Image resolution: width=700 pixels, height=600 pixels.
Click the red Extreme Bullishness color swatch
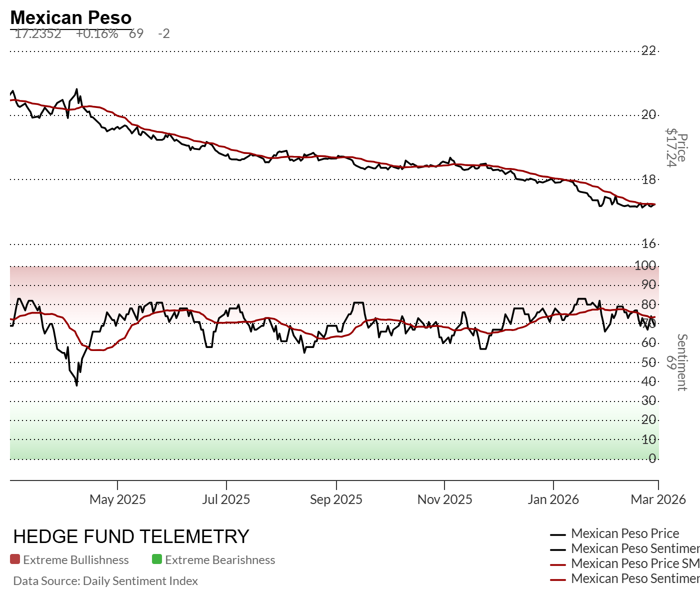(15, 559)
